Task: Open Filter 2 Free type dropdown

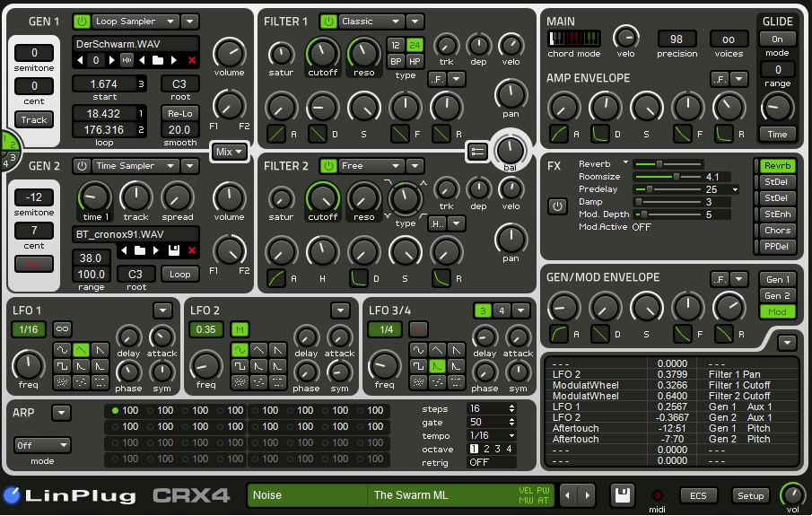Action: (x=371, y=166)
